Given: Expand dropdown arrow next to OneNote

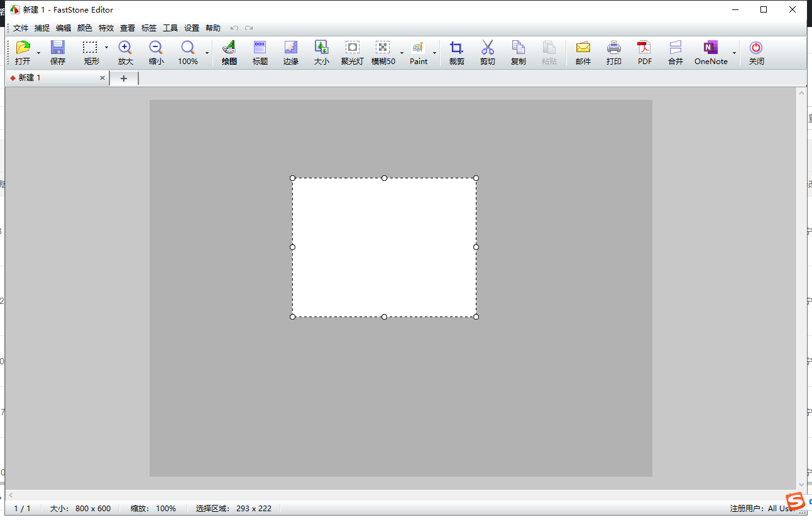Looking at the screenshot, I should point(734,53).
